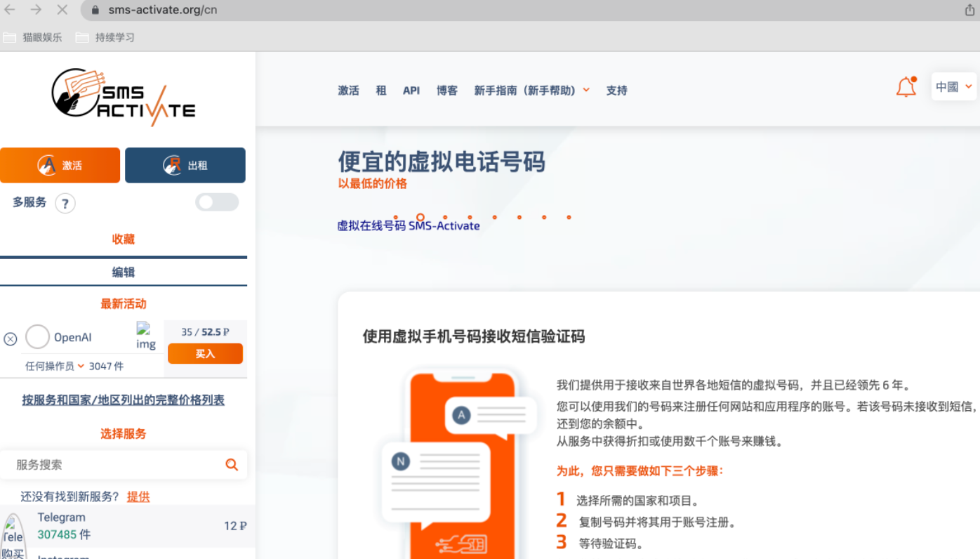The width and height of the screenshot is (980, 559).
Task: Click the 选择服务 heading
Action: pos(124,433)
